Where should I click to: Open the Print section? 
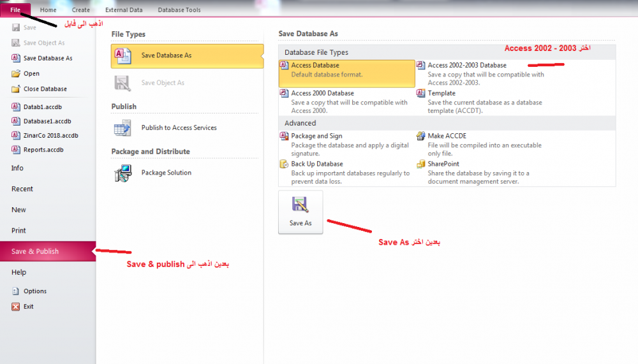coord(19,231)
